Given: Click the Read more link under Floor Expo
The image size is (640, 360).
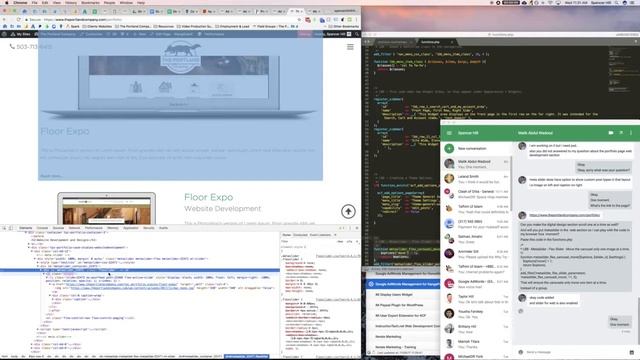Looking at the screenshot, I should point(51,176).
